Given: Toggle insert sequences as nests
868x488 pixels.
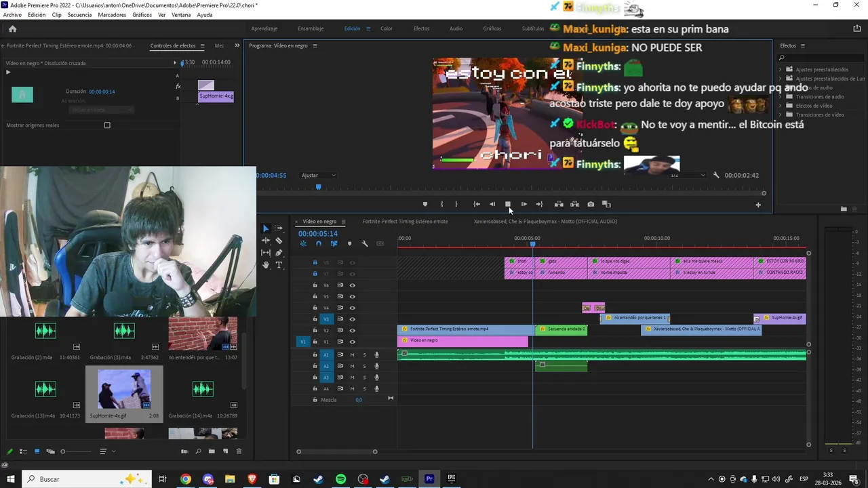Looking at the screenshot, I should click(303, 244).
